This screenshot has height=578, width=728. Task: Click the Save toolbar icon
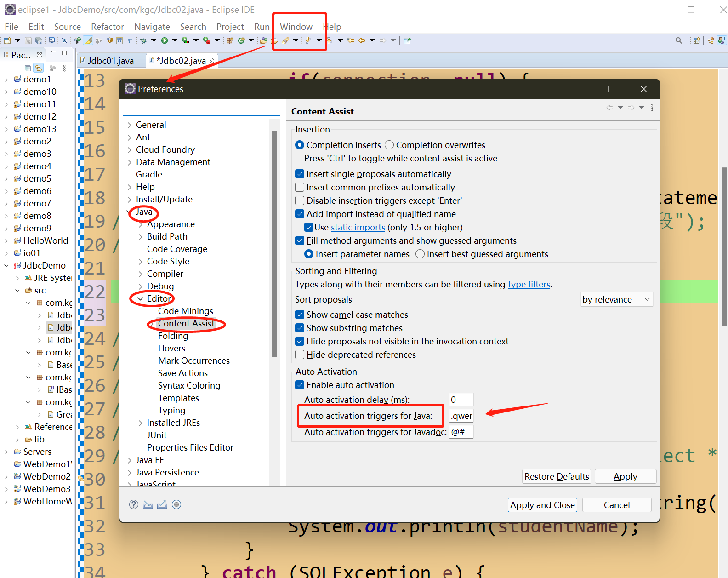click(x=28, y=40)
